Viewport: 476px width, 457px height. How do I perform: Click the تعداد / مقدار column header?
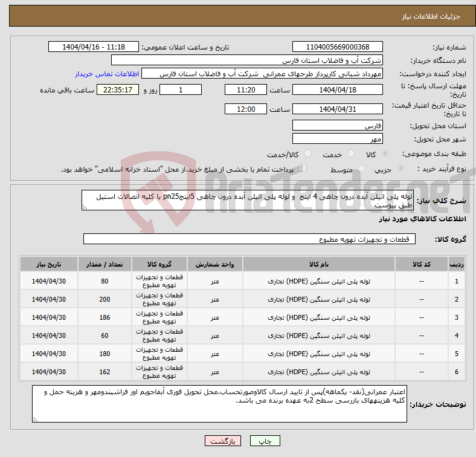pos(105,264)
